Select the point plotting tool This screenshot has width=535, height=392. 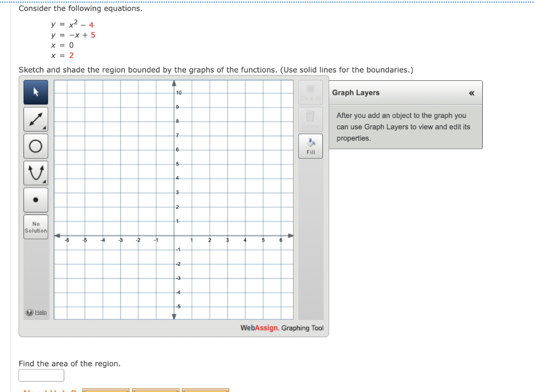(36, 199)
